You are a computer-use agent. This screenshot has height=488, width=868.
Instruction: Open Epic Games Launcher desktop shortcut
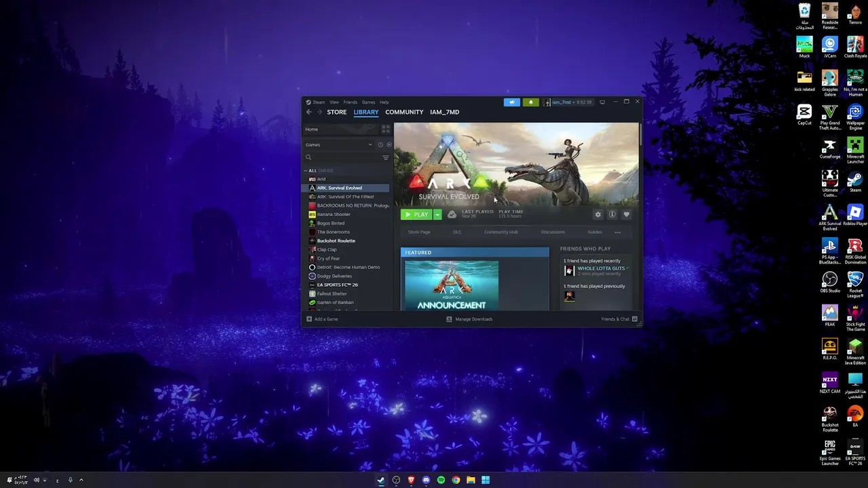coord(830,453)
